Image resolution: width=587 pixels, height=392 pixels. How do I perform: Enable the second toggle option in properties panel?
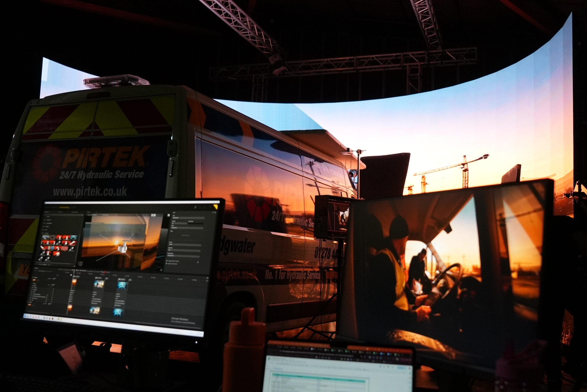(x=166, y=264)
